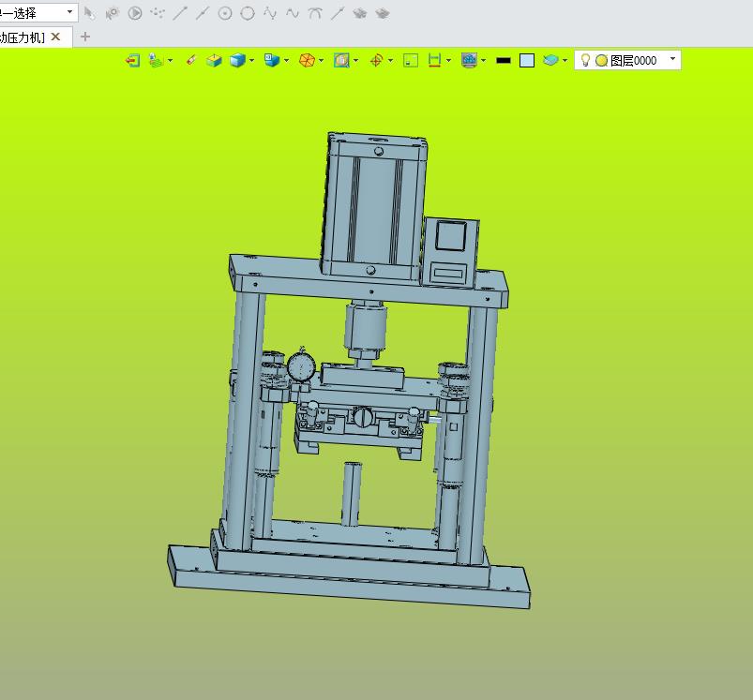Click the light blue face color swatch

[527, 61]
